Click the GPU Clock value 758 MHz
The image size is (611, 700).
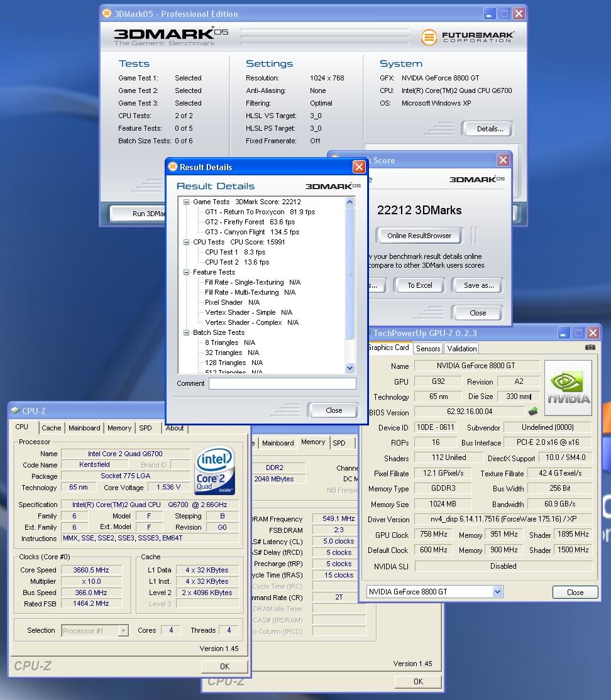[433, 534]
